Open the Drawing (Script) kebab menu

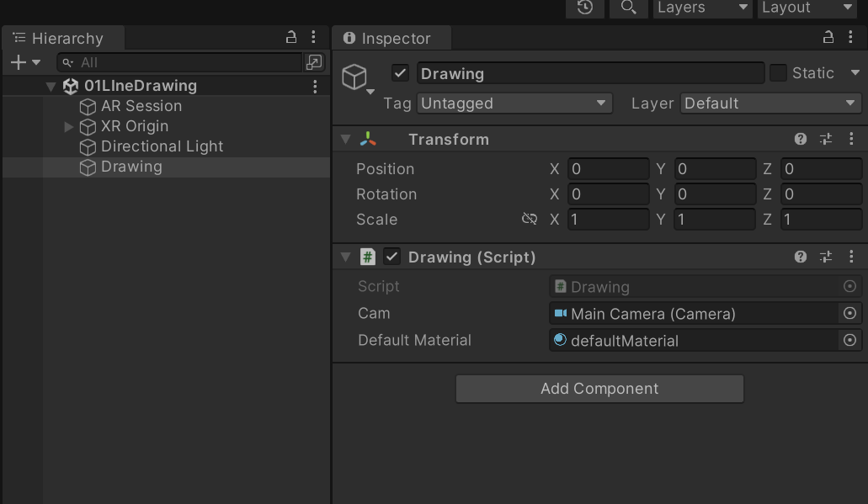851,257
